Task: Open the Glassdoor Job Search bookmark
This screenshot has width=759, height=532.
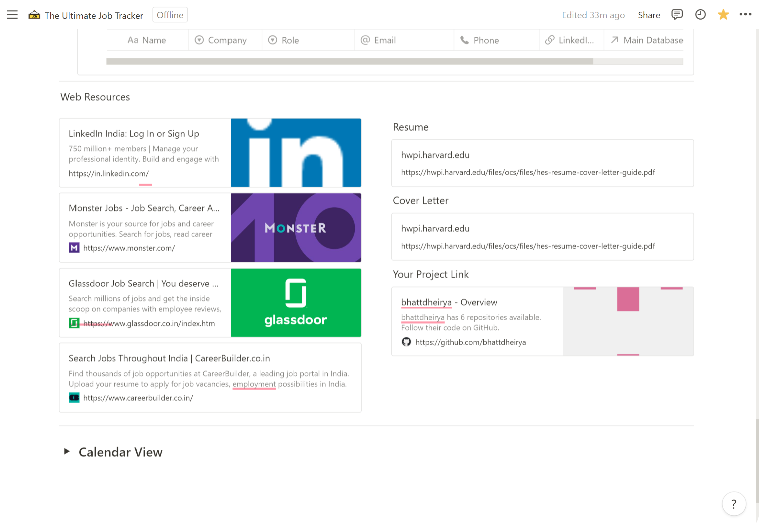Action: pyautogui.click(x=210, y=303)
